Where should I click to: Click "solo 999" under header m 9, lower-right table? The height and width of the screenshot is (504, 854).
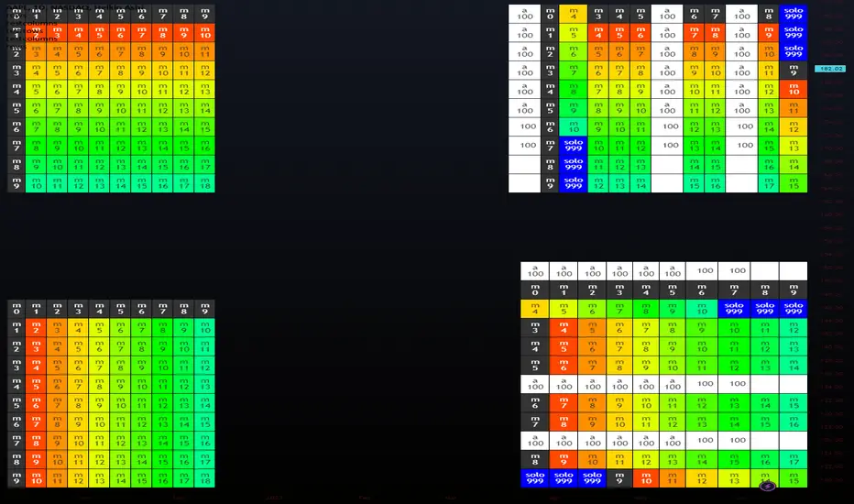point(794,309)
